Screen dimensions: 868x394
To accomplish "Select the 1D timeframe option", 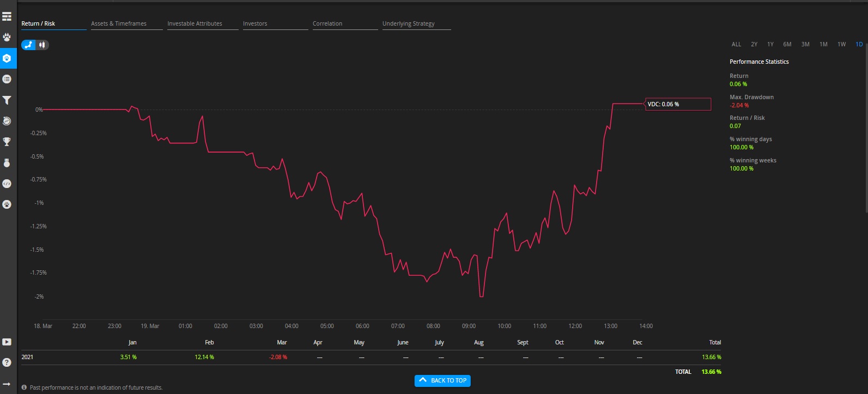I will coord(859,45).
